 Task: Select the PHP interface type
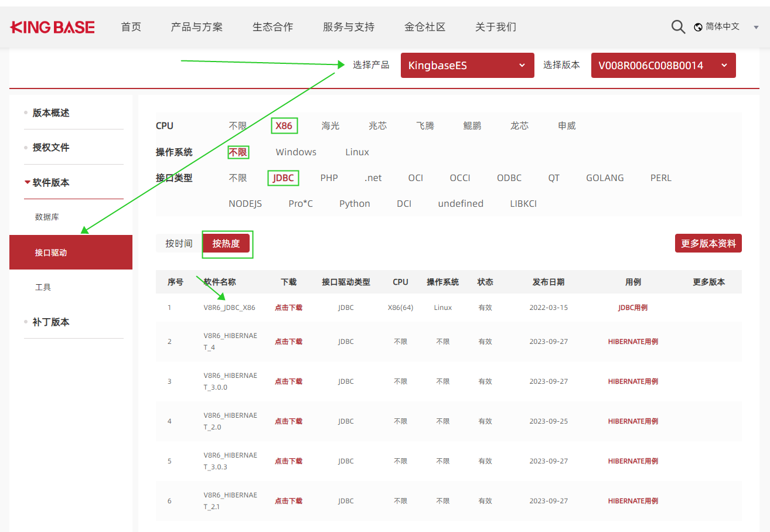tap(329, 178)
